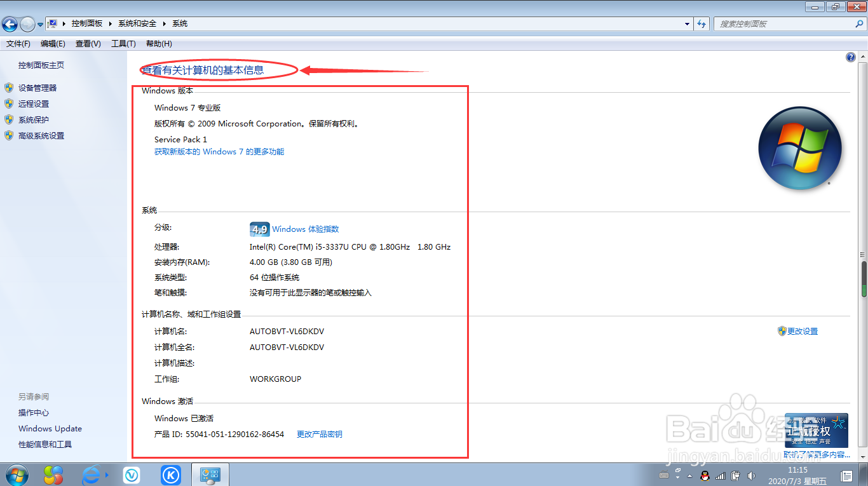Click the blue help question mark icon

[851, 57]
